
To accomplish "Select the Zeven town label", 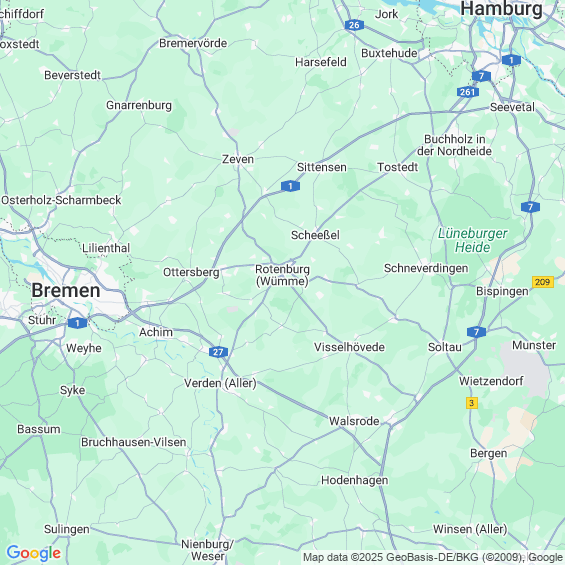I will click(238, 159).
